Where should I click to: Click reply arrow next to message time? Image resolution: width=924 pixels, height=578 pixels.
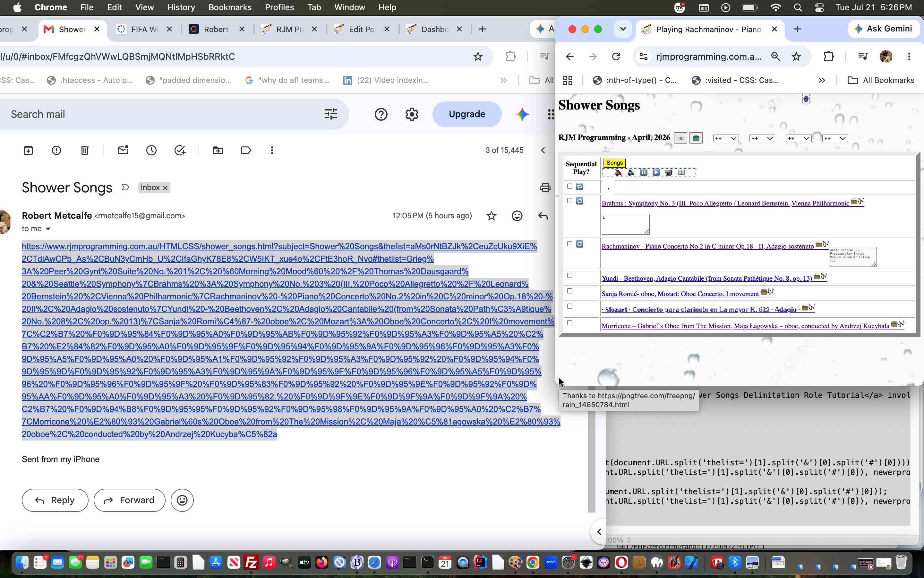coord(543,216)
